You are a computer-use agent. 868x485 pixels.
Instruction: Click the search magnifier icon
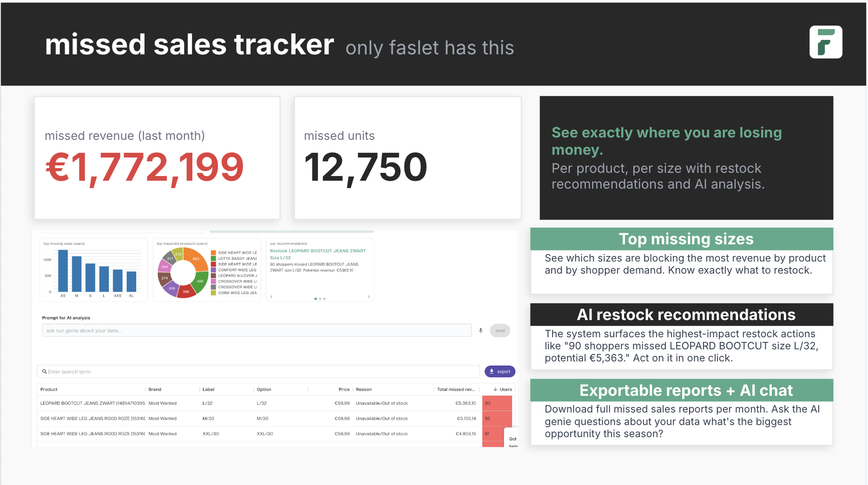[44, 372]
